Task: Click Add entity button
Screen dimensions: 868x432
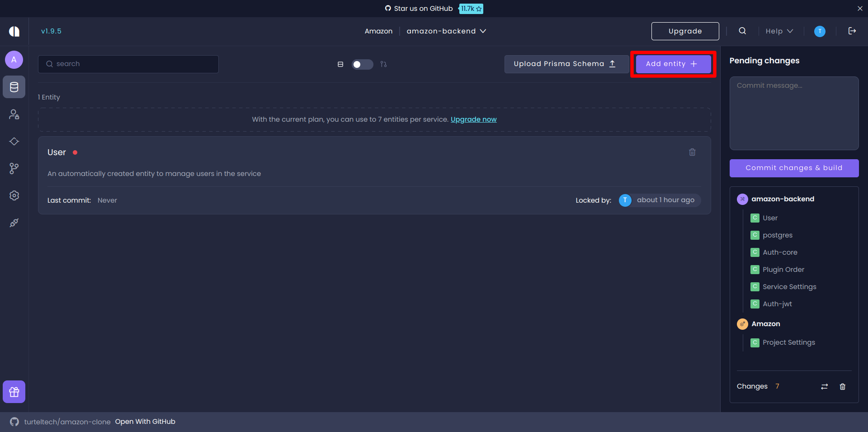Action: [x=673, y=64]
